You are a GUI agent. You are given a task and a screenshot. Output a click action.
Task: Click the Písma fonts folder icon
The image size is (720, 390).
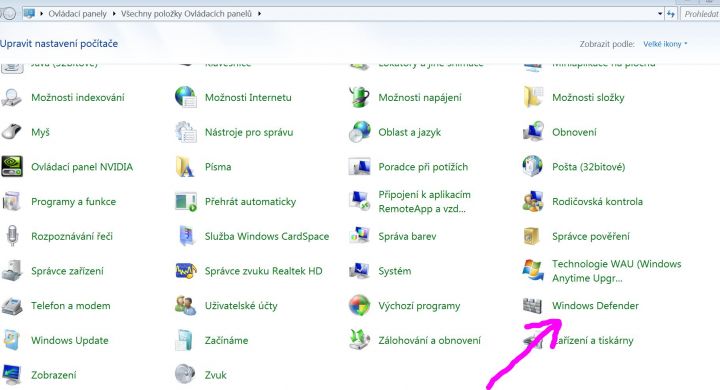[185, 167]
